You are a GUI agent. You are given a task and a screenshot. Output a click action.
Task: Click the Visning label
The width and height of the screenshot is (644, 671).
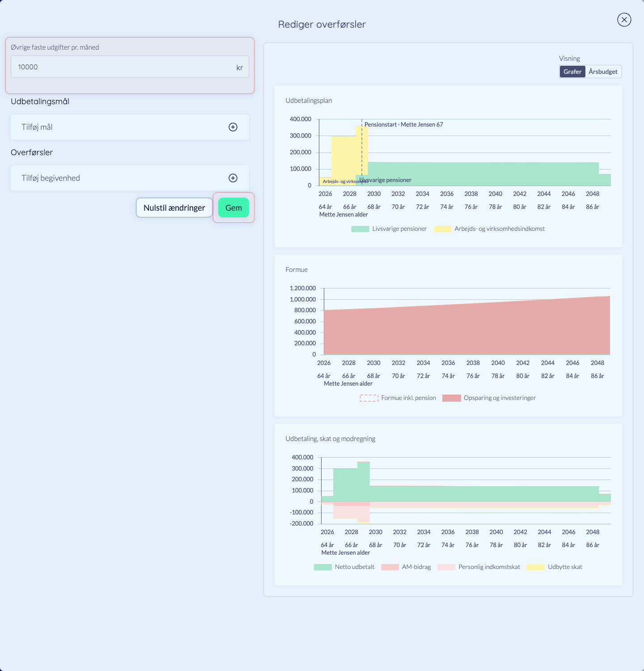coord(569,59)
